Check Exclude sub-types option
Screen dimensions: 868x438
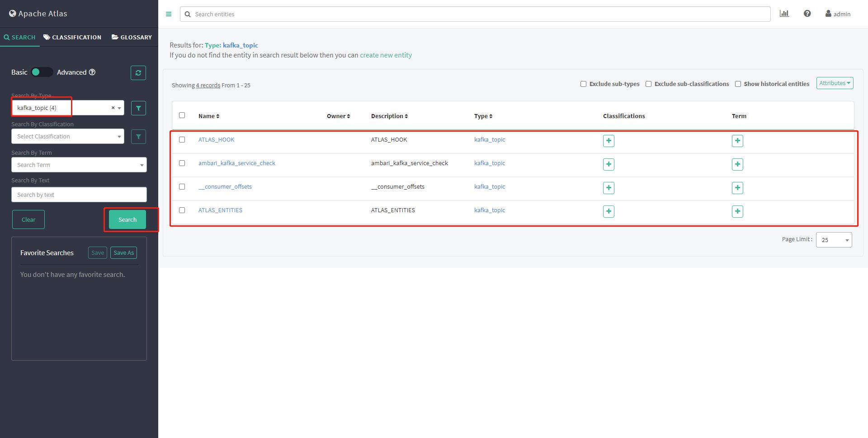tap(583, 84)
